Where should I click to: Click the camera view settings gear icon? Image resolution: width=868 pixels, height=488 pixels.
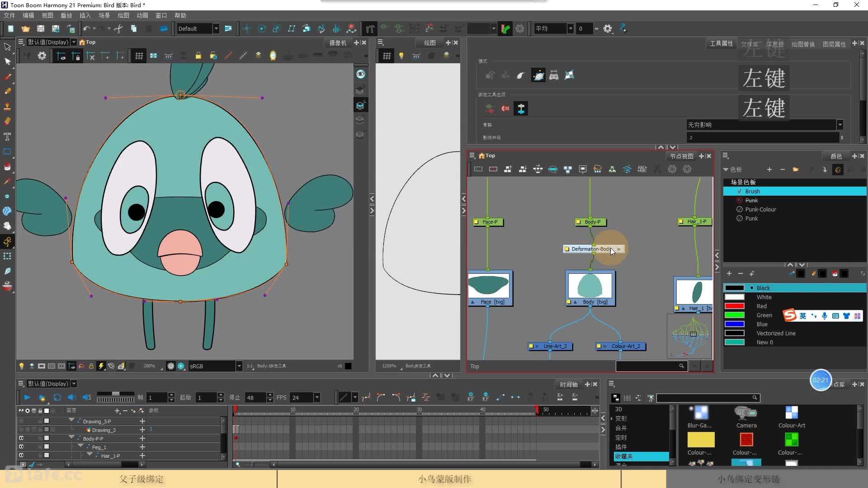[x=42, y=56]
